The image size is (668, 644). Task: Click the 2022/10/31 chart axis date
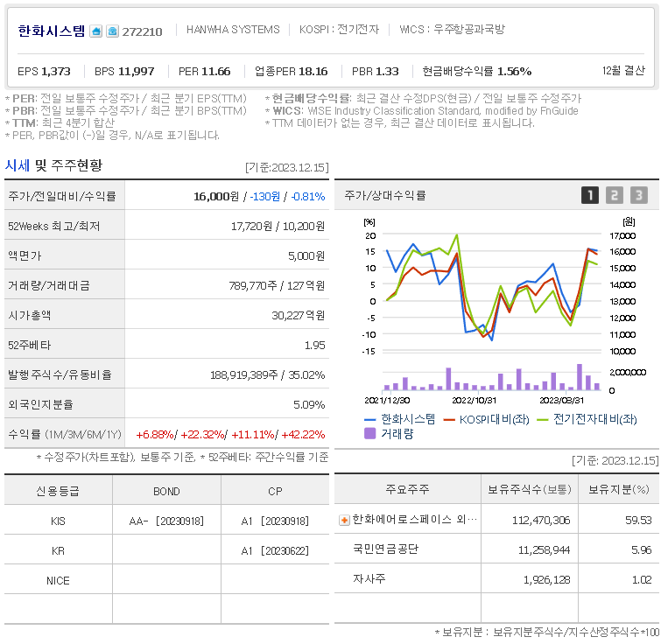(475, 401)
